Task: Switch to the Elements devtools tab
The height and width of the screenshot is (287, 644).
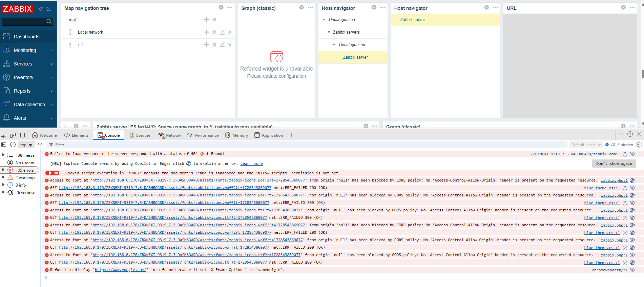Action: 76,135
